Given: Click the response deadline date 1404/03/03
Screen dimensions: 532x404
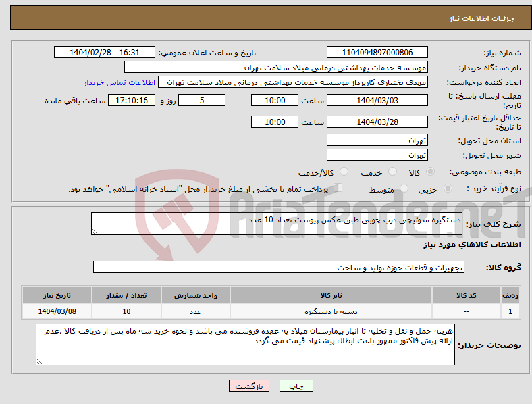Looking at the screenshot, I should [x=377, y=100].
